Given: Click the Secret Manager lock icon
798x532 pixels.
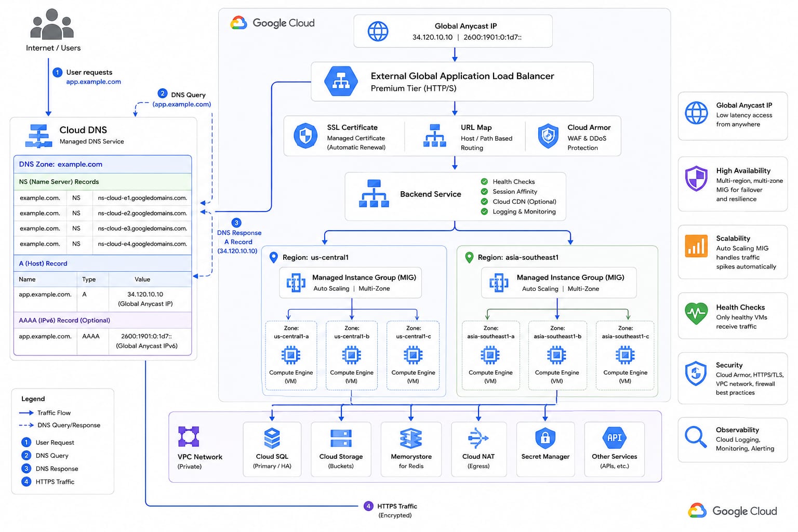Looking at the screenshot, I should tap(546, 438).
